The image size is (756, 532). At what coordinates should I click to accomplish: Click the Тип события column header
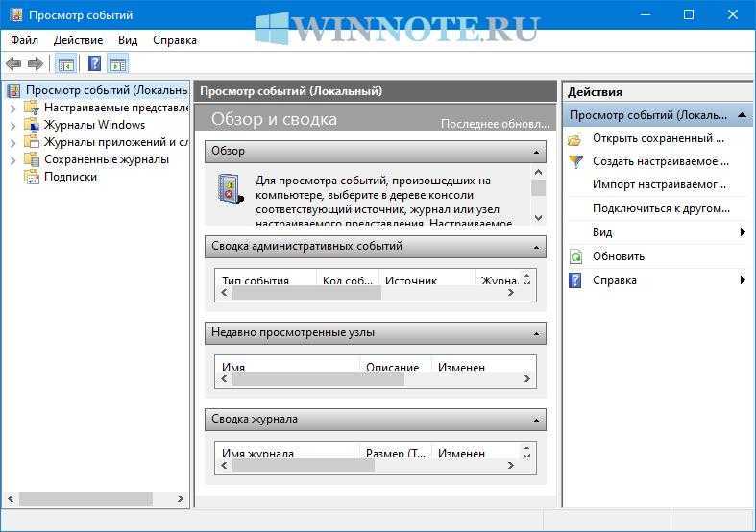pyautogui.click(x=266, y=279)
